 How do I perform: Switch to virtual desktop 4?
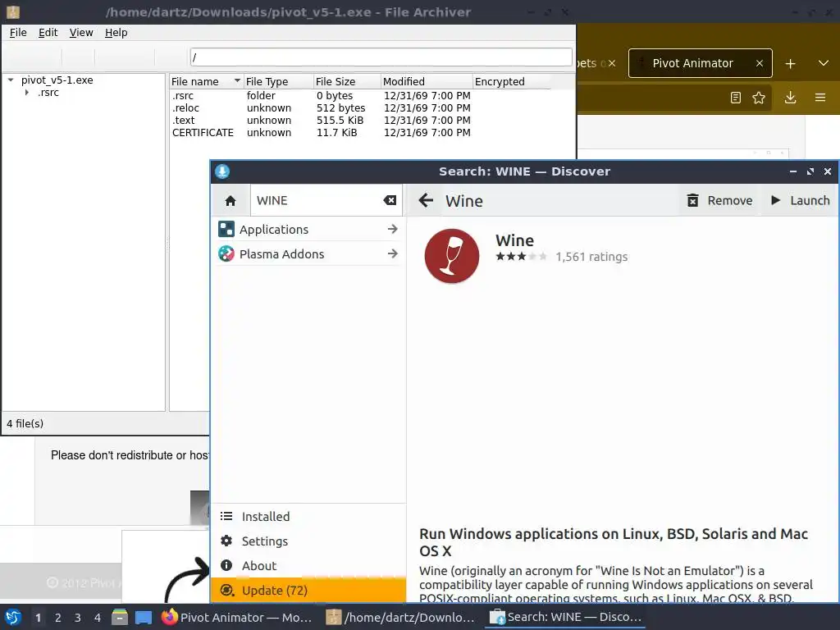(98, 618)
